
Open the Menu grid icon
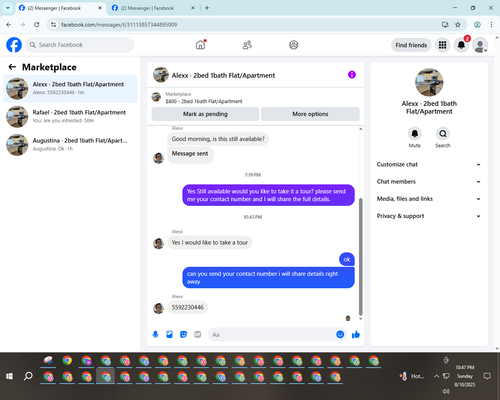tap(442, 45)
